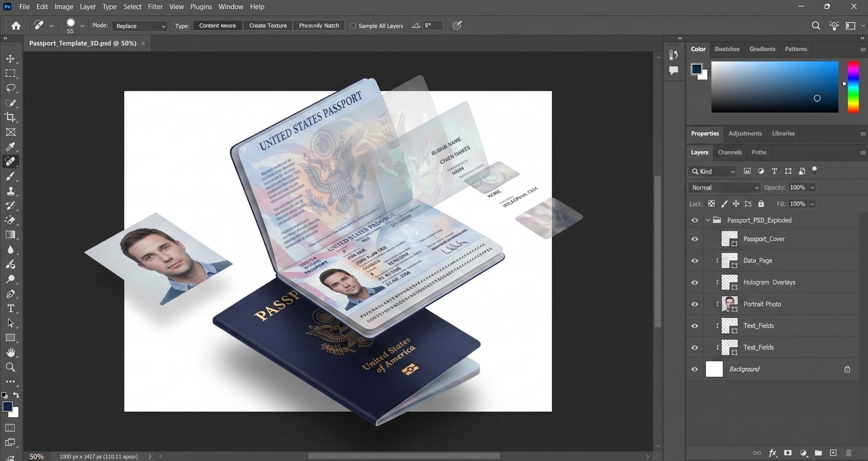868x461 pixels.
Task: Select the Zoom tool
Action: point(11,367)
